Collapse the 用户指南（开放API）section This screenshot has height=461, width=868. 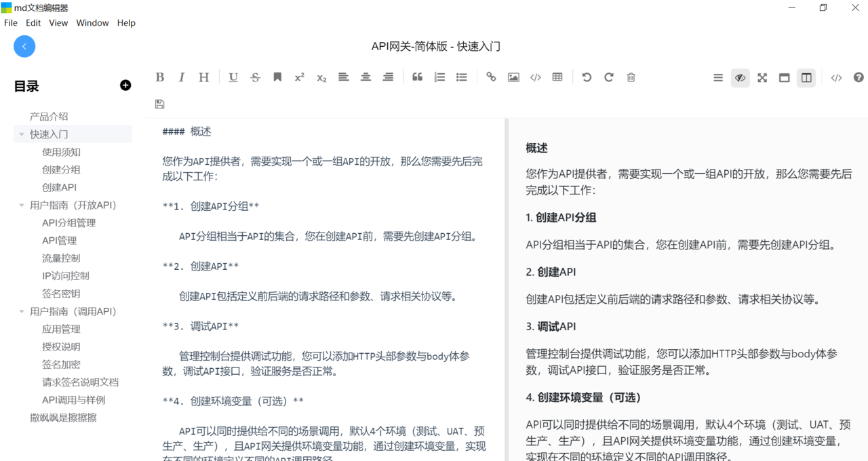pyautogui.click(x=22, y=205)
